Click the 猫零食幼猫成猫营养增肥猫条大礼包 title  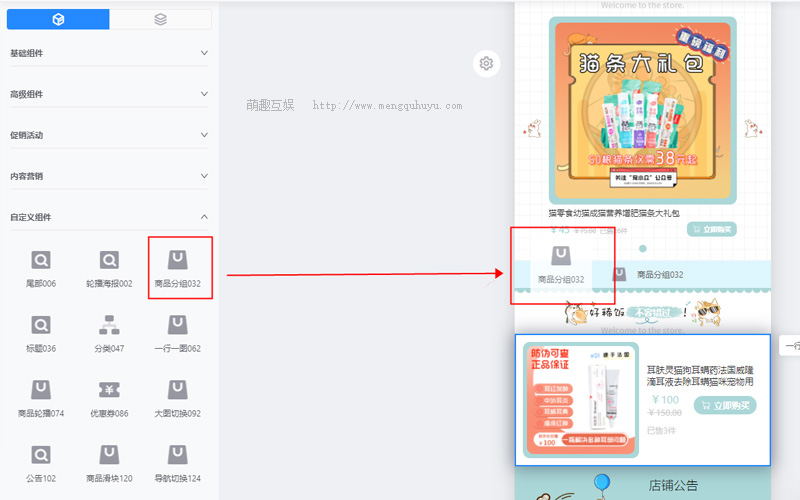(614, 213)
